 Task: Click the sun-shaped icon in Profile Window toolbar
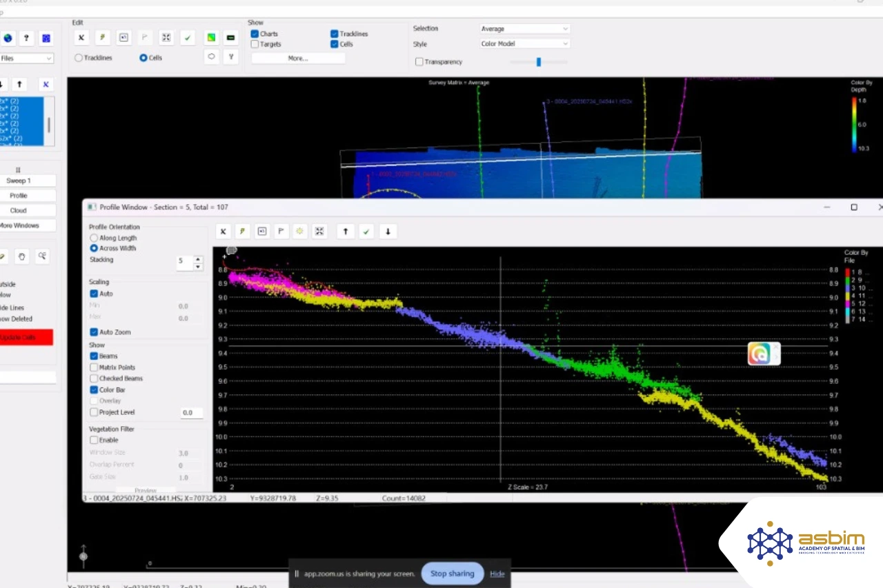(300, 232)
